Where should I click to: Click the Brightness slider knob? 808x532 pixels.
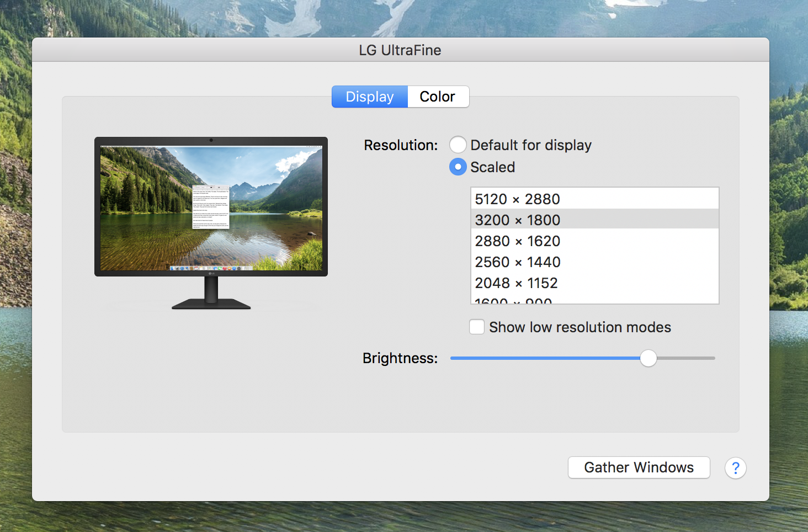(648, 358)
